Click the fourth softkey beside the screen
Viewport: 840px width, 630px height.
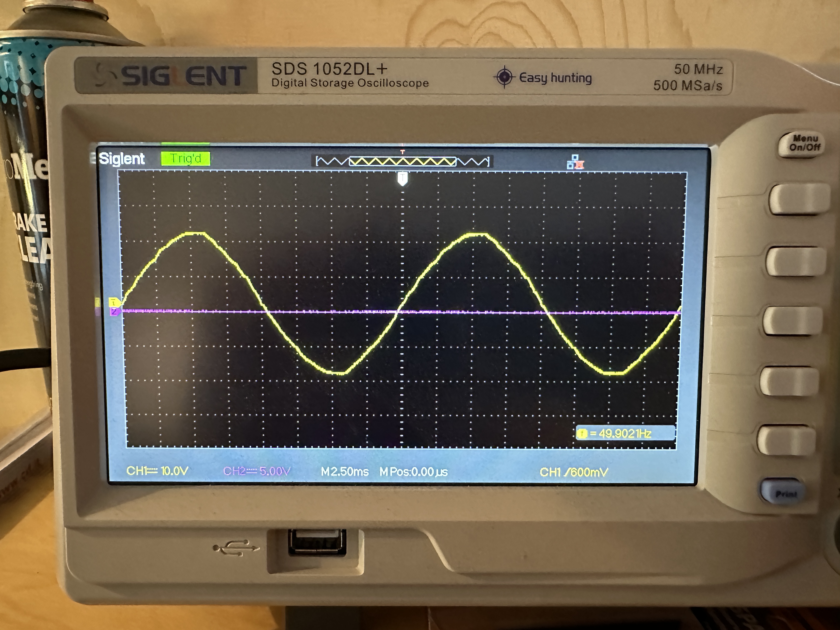790,380
